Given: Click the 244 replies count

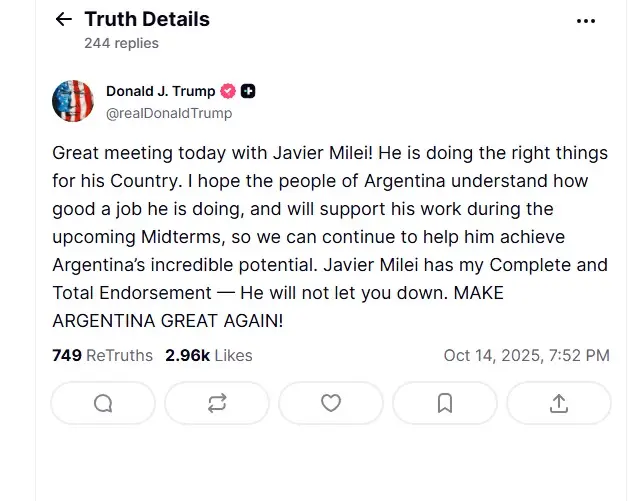Looking at the screenshot, I should [x=121, y=43].
